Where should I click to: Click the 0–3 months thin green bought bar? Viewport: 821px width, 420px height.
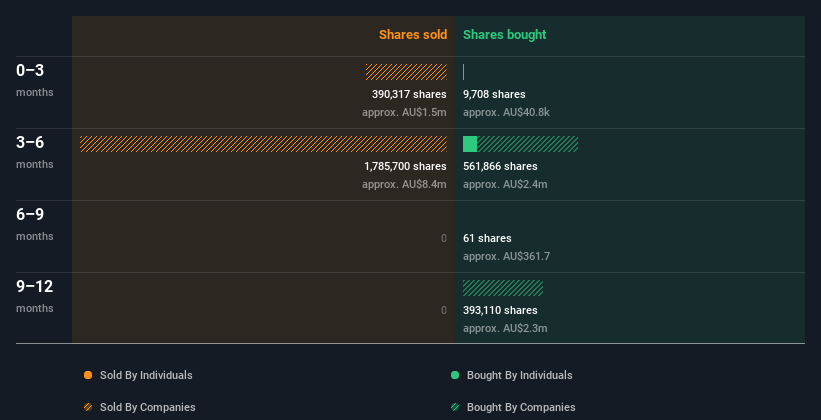463,72
